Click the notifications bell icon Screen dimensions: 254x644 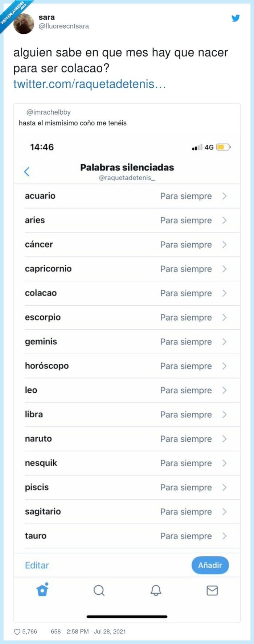coord(156,591)
